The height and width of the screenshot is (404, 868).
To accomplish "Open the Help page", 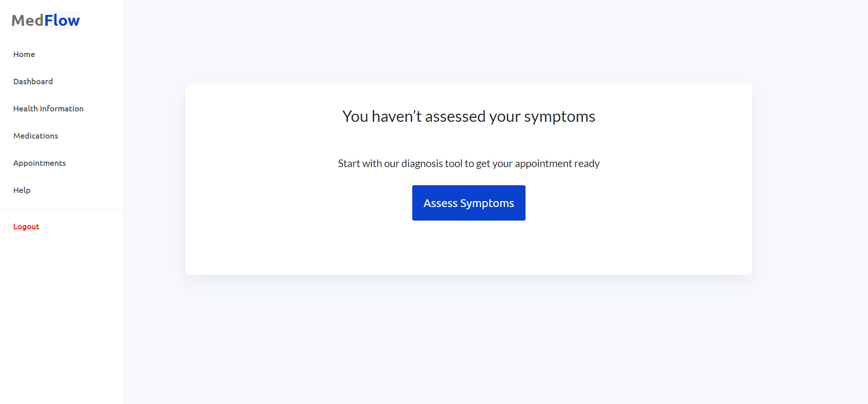I will 22,190.
